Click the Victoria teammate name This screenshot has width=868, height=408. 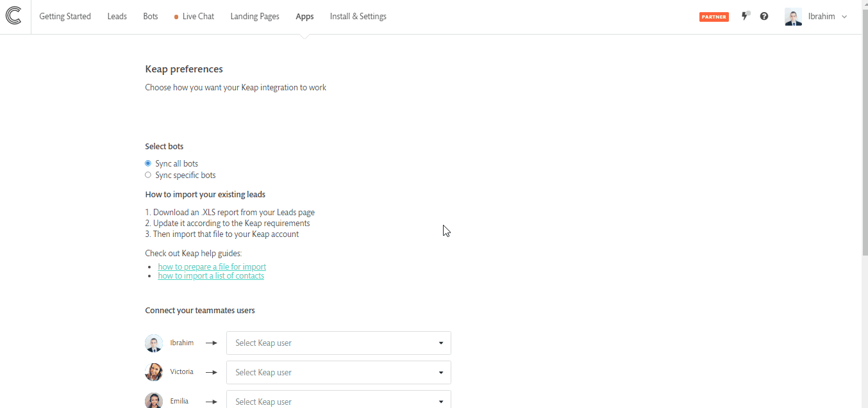[x=181, y=371]
